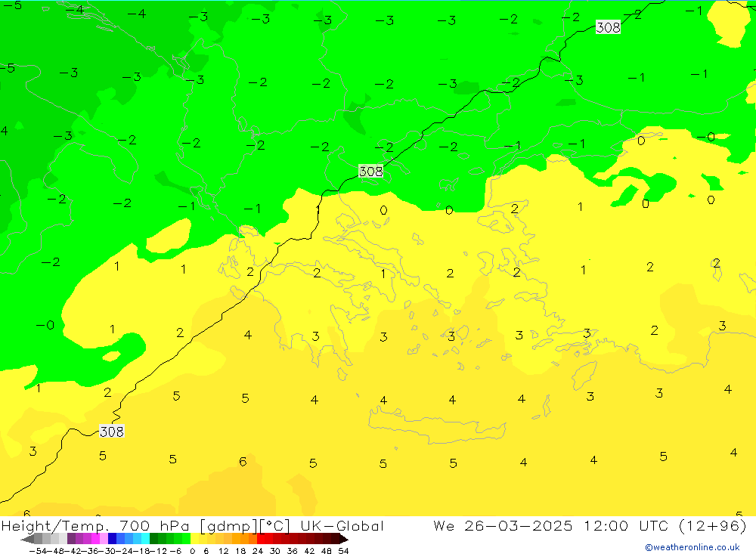
Task: Click the 'Height/Temp. 700 hPa' map title
Action: coord(97,525)
